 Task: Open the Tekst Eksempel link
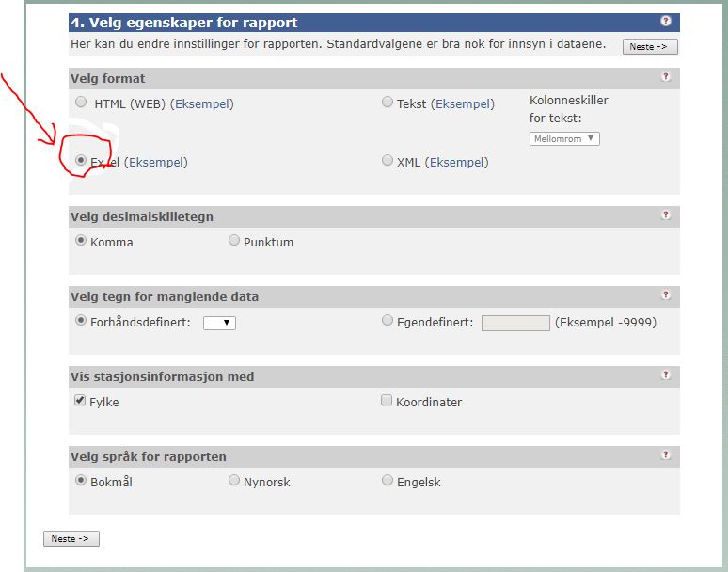click(x=463, y=104)
